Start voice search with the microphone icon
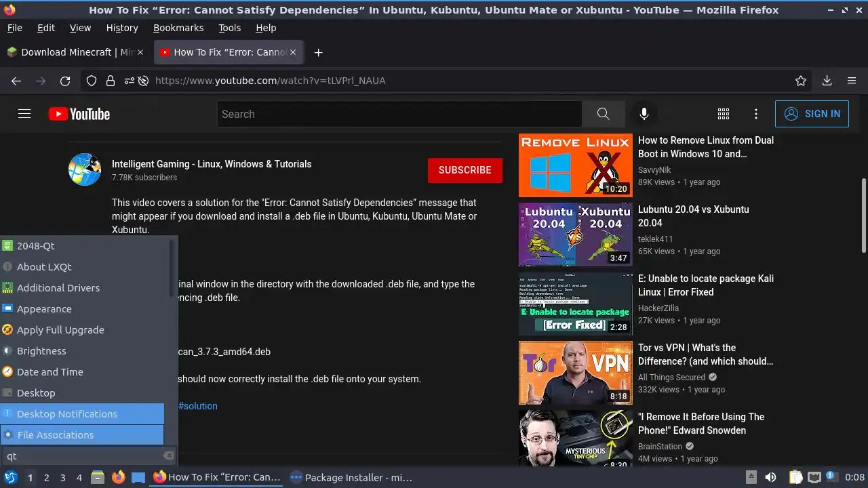868x488 pixels. pos(644,114)
